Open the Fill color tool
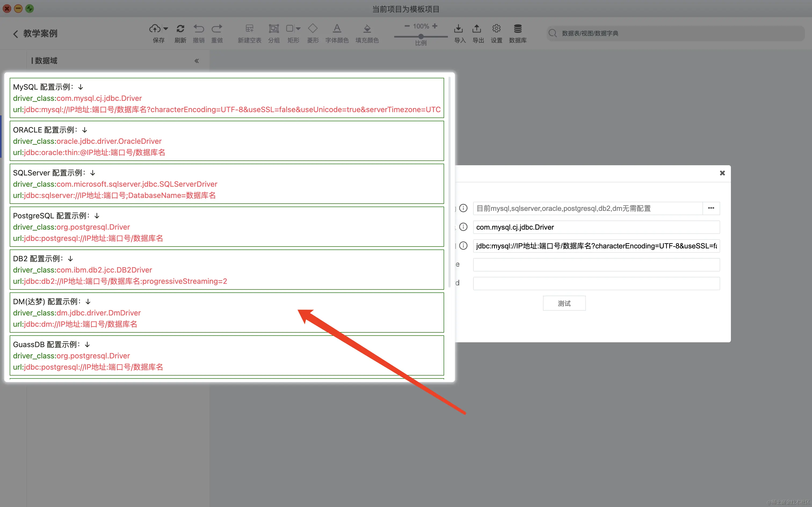This screenshot has width=812, height=507. [367, 29]
